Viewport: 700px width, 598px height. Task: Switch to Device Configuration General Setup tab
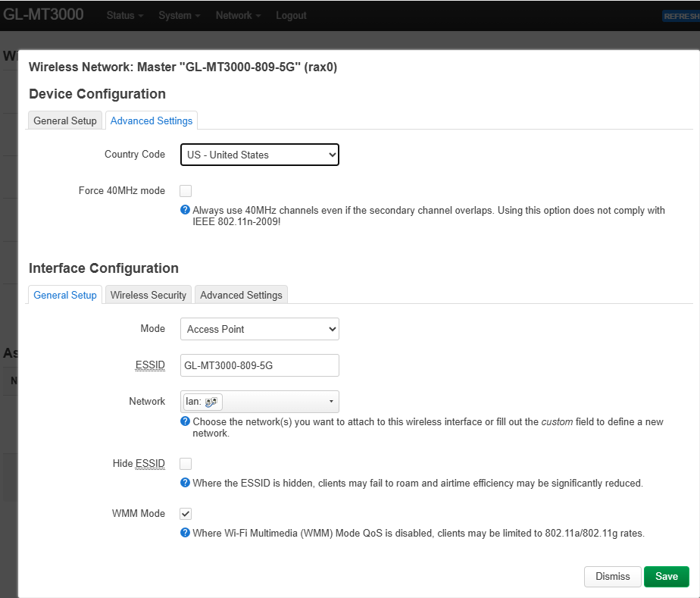pyautogui.click(x=65, y=121)
